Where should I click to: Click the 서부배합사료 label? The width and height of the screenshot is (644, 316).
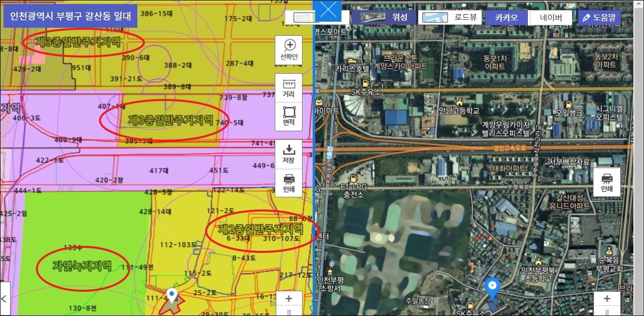click(x=570, y=162)
